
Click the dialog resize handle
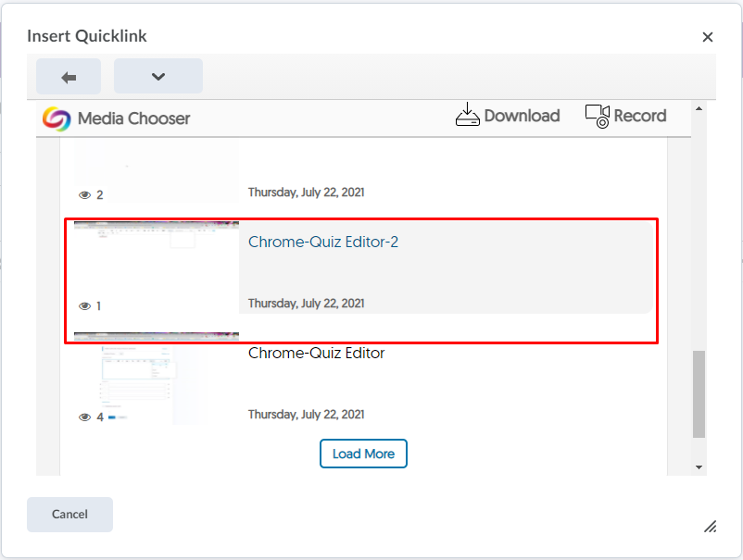point(710,527)
